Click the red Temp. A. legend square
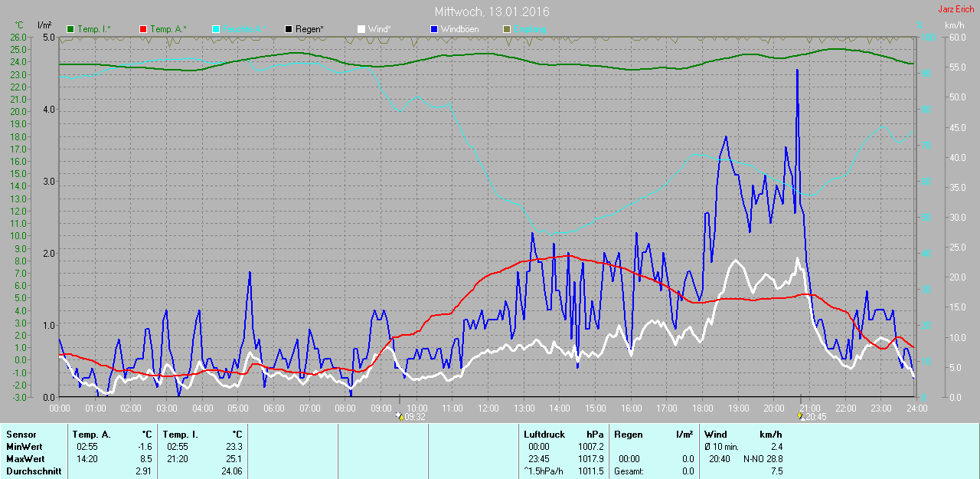980x479 pixels. (x=143, y=29)
